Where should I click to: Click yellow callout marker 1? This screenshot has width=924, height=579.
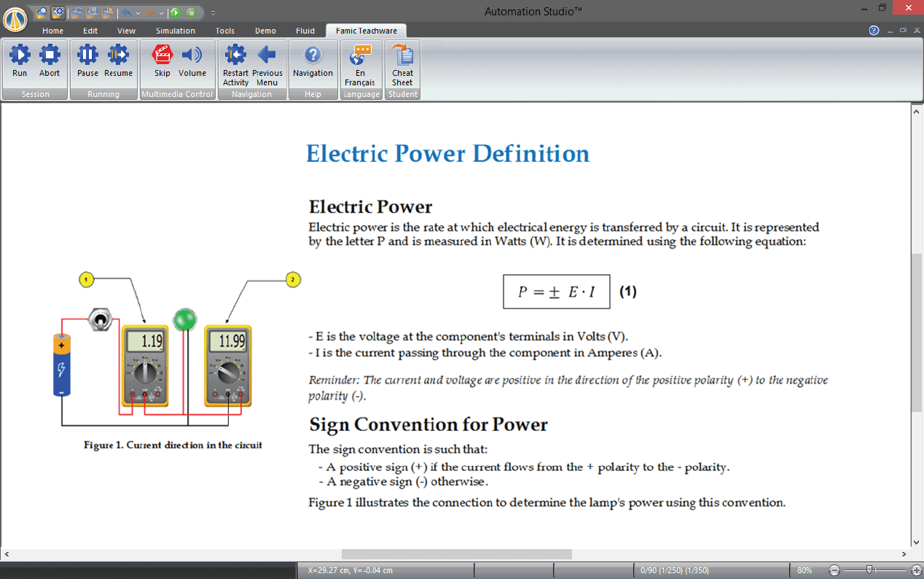tap(86, 279)
